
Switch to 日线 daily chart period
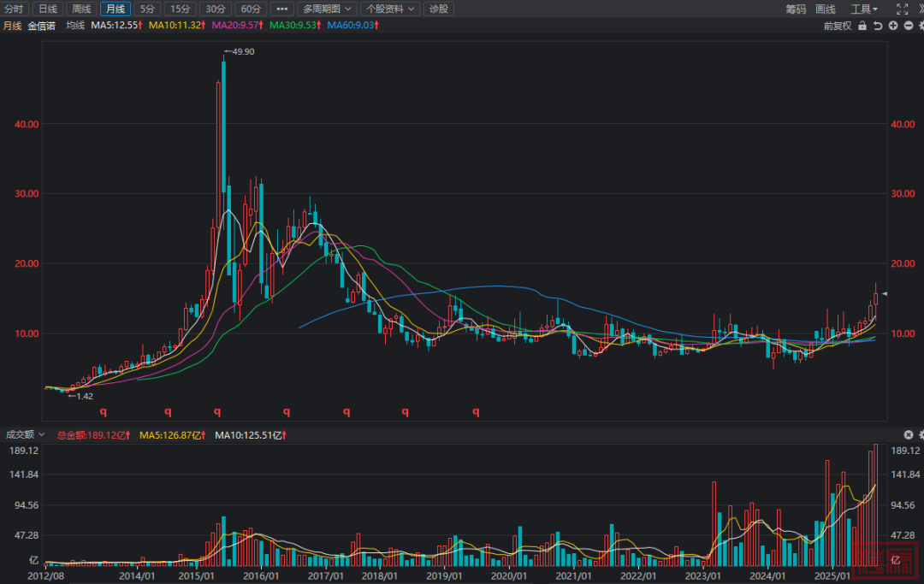click(47, 9)
